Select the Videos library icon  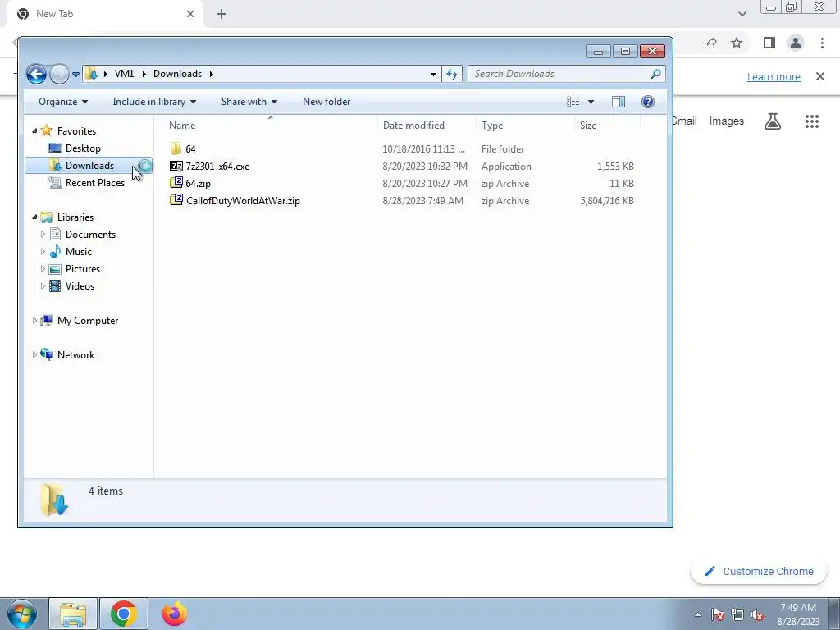(x=55, y=286)
